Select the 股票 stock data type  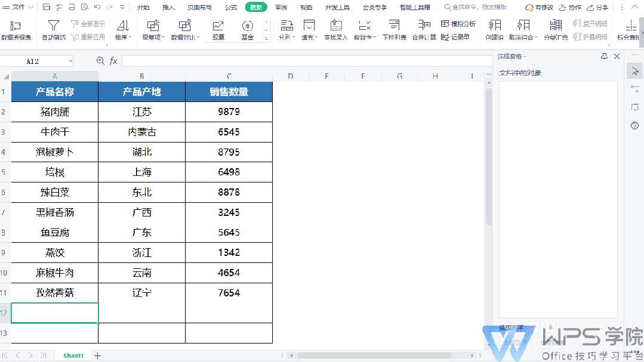point(218,30)
